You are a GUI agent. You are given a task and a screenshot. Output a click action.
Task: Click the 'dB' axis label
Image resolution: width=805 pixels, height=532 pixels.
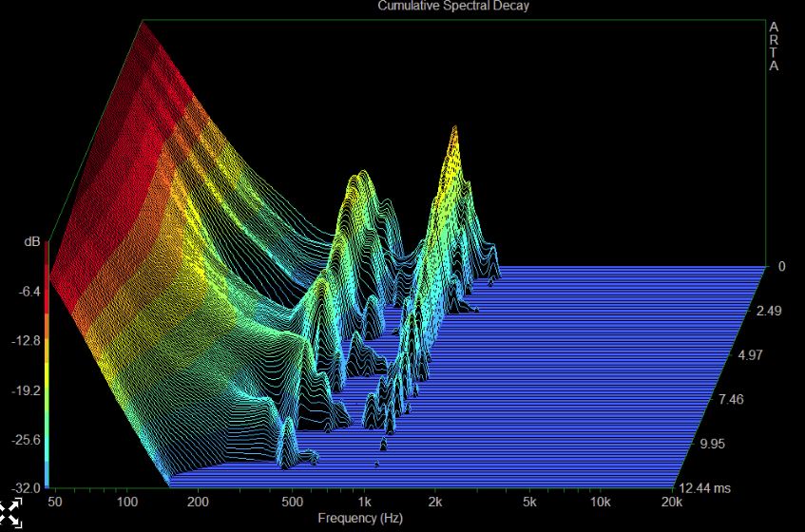click(32, 241)
